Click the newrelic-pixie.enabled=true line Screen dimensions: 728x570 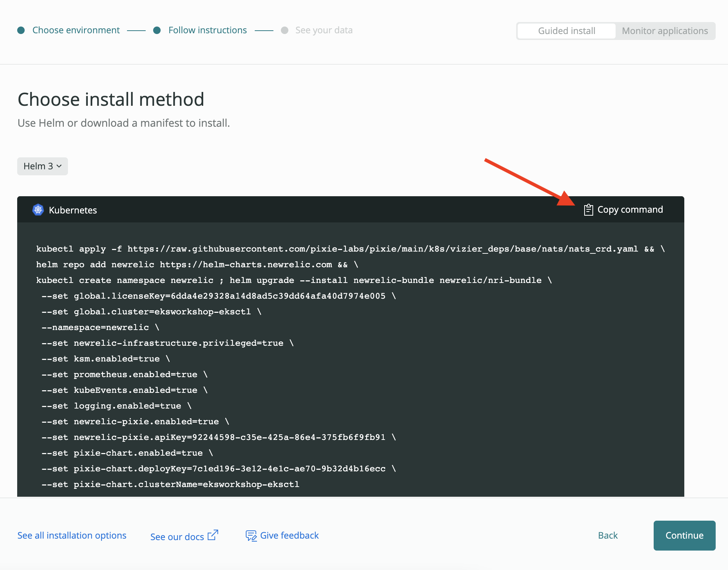135,422
